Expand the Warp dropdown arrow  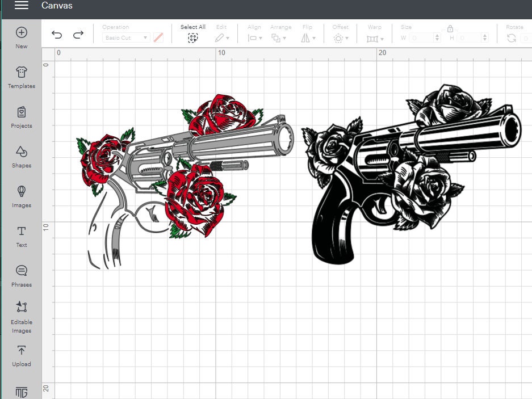click(382, 39)
